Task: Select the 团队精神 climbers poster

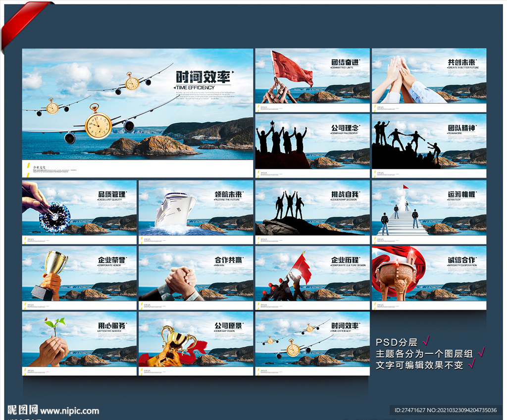Action: (429, 146)
